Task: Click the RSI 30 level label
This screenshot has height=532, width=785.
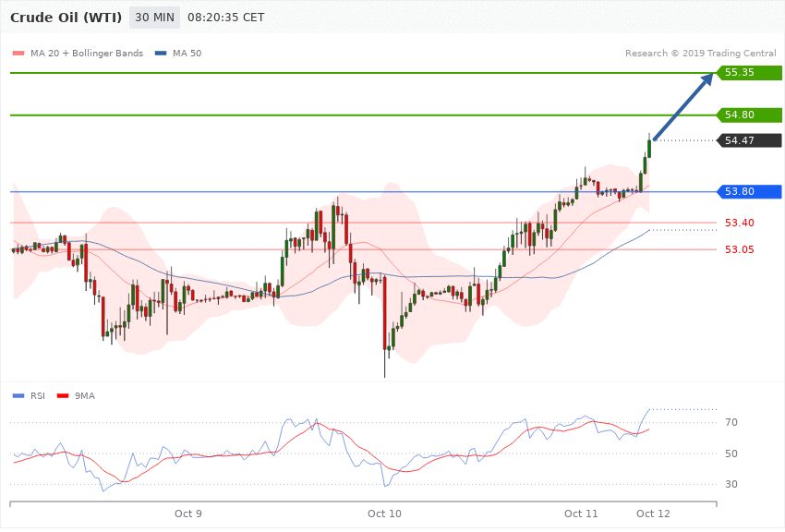Action: (731, 485)
